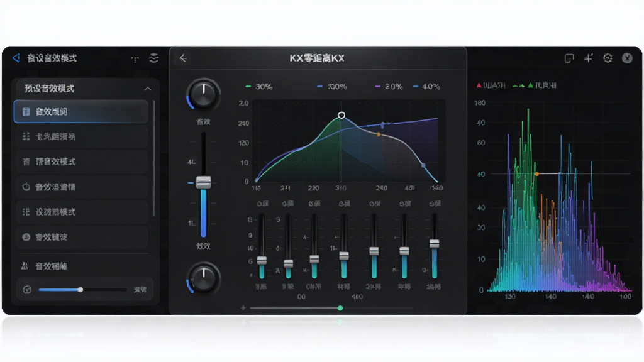Select the sidebar row with the pie-chart icon
The image size is (644, 362).
point(81,237)
